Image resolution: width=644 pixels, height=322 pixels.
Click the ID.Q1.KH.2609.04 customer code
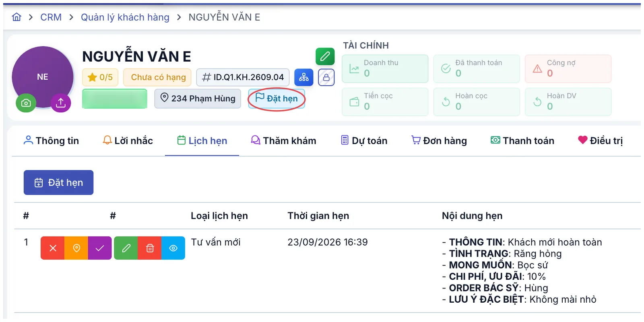[243, 77]
